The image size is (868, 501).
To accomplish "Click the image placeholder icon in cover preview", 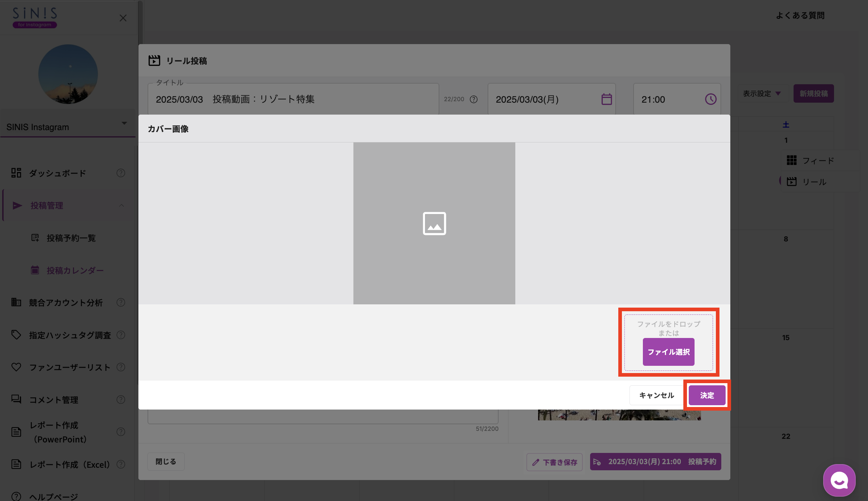I will click(434, 223).
